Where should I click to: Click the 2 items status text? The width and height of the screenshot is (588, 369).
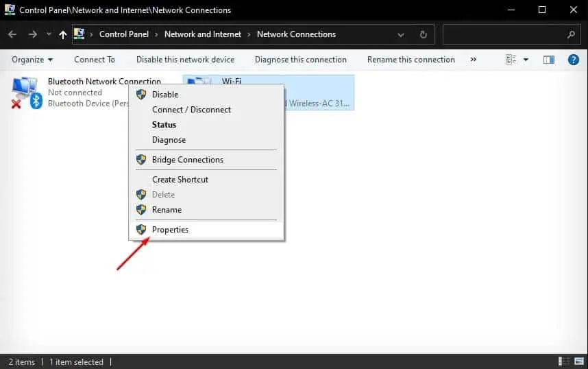(22, 362)
